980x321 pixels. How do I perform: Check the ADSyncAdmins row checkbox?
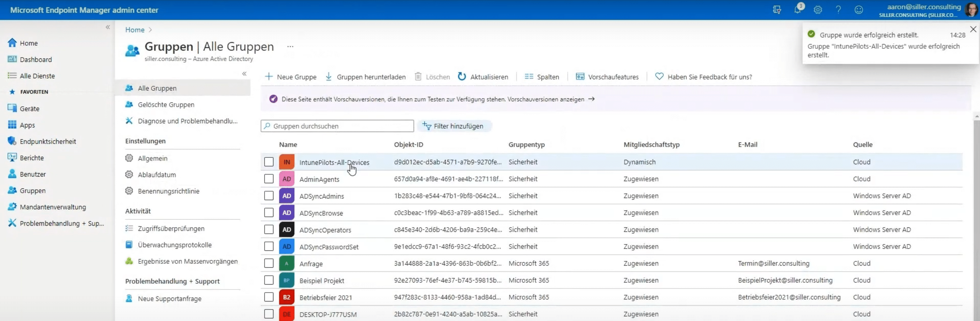(x=269, y=196)
